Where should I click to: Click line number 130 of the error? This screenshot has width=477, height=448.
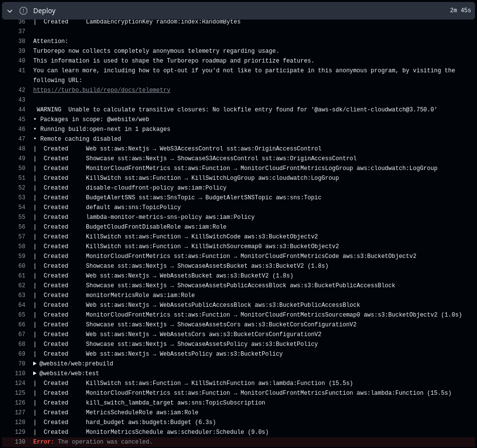[x=20, y=442]
